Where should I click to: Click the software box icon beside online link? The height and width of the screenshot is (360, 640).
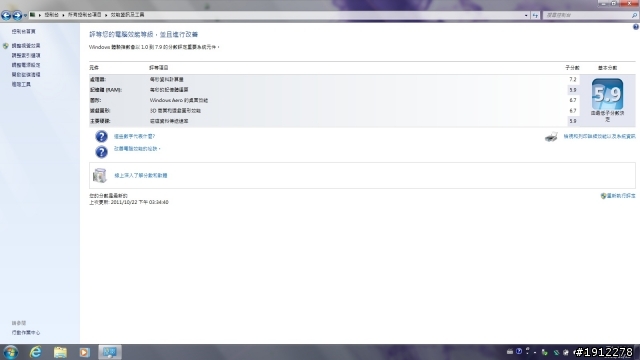click(100, 176)
